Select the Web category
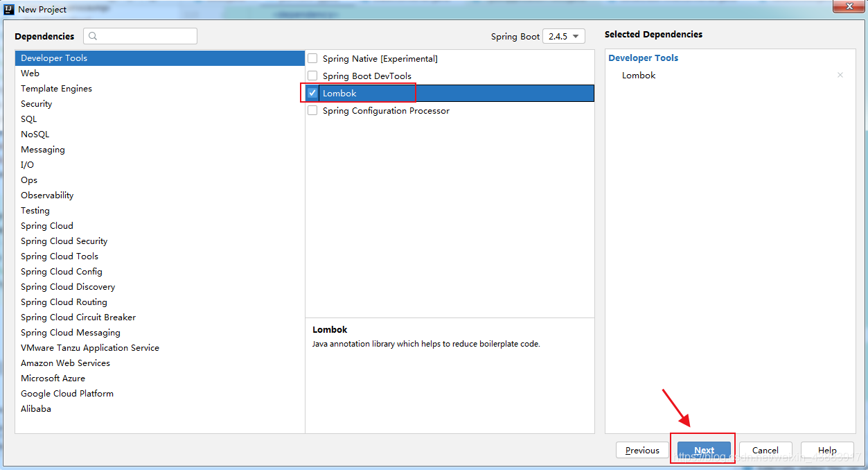This screenshot has width=868, height=470. coord(159,73)
